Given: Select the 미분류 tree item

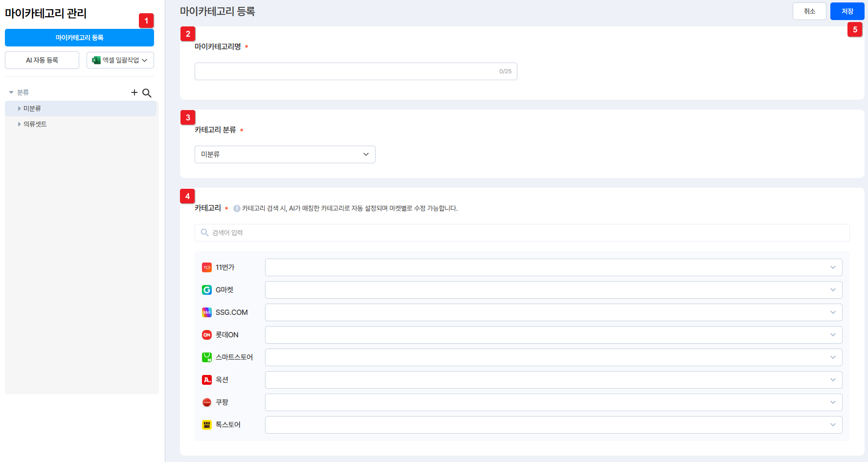Looking at the screenshot, I should pos(81,109).
